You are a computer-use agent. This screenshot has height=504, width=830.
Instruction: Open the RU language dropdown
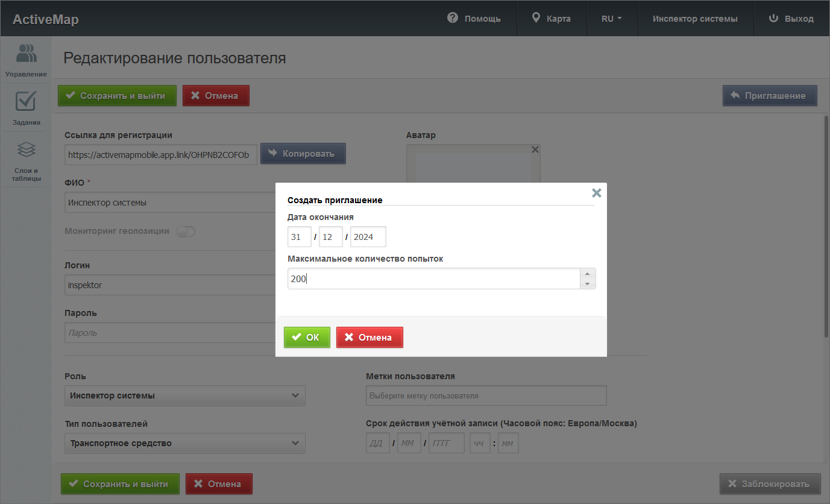pyautogui.click(x=611, y=18)
